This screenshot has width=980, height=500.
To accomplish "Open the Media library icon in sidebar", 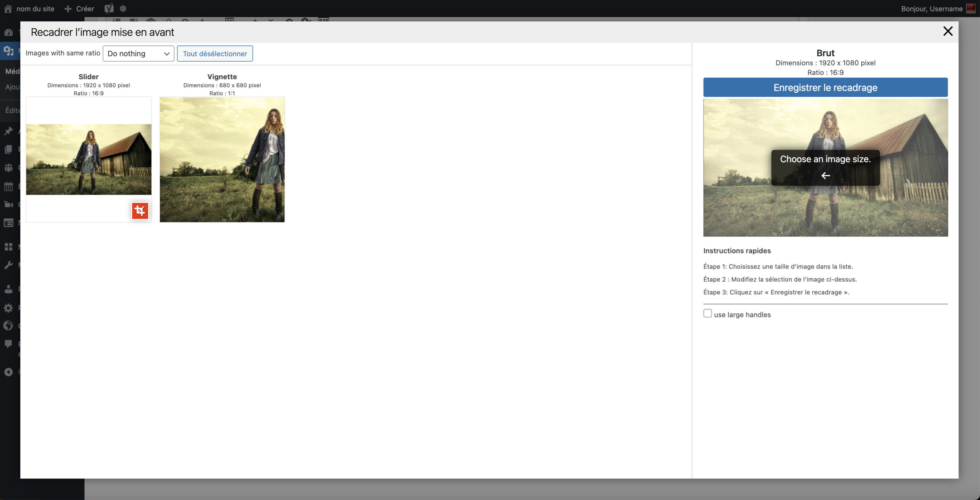I will [x=8, y=51].
